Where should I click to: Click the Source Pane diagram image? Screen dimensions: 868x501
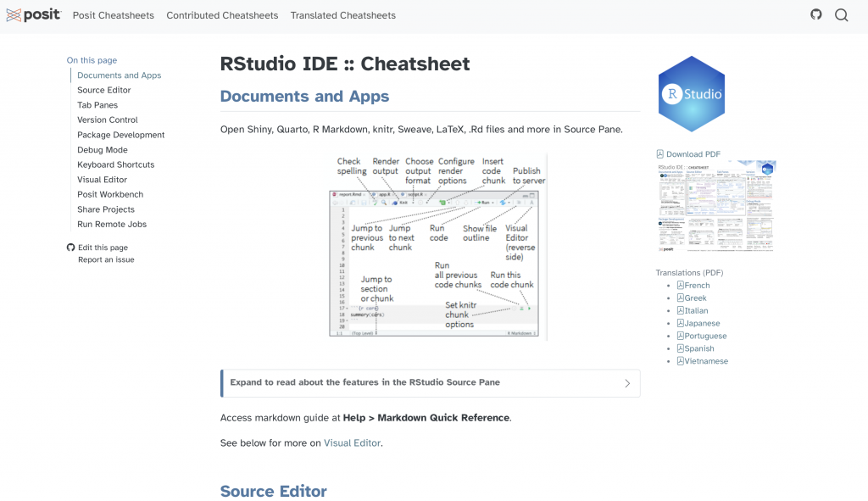pos(437,247)
